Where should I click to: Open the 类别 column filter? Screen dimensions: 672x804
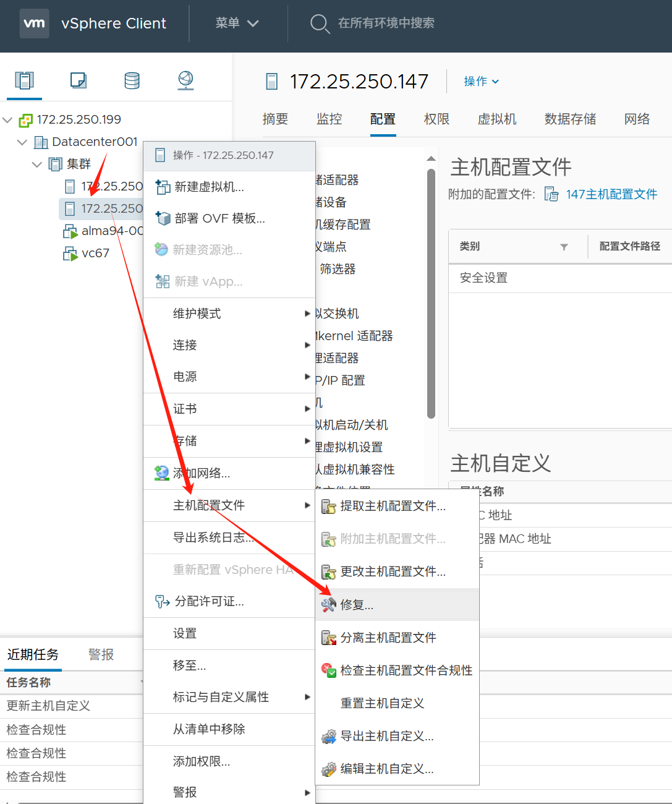tap(564, 247)
